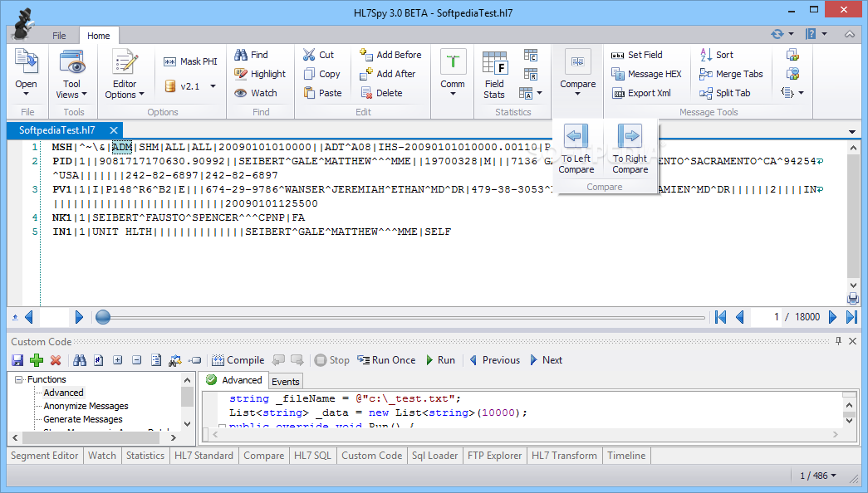Open the A statistics dropdown arrow

pos(540,93)
